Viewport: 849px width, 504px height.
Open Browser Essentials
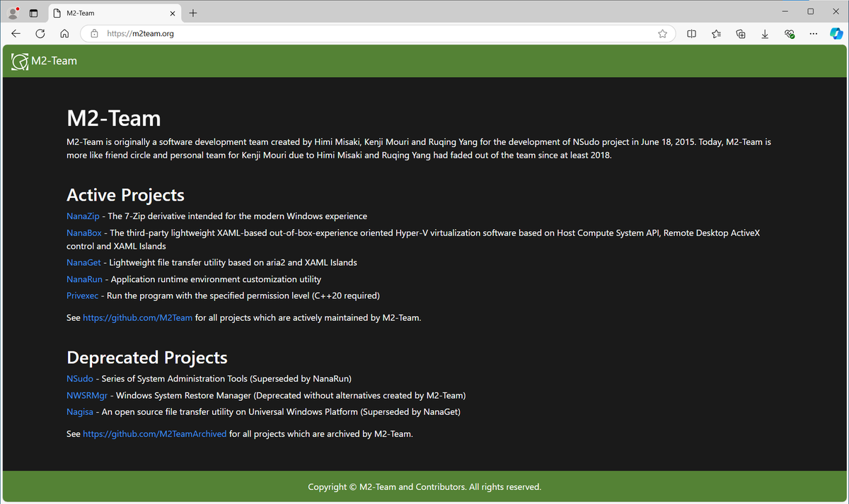pos(789,33)
